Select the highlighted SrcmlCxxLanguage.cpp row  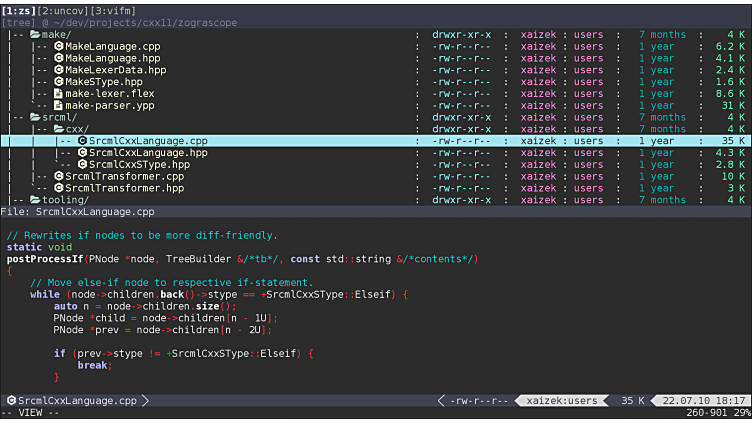pos(147,141)
